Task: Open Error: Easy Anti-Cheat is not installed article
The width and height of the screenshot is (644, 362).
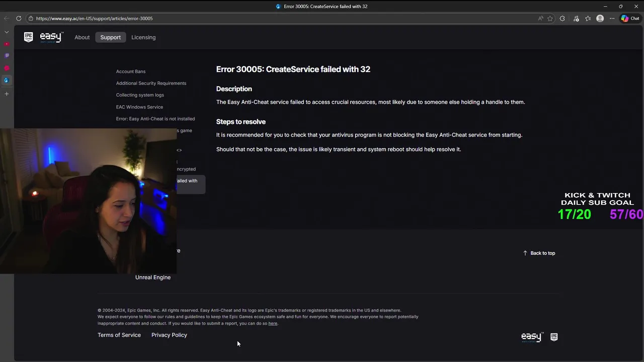Action: click(x=155, y=119)
